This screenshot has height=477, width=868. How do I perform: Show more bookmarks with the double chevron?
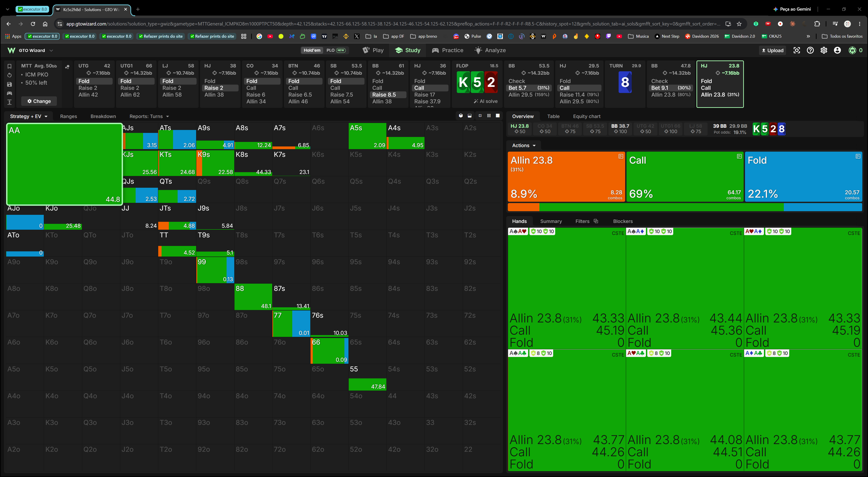[808, 36]
